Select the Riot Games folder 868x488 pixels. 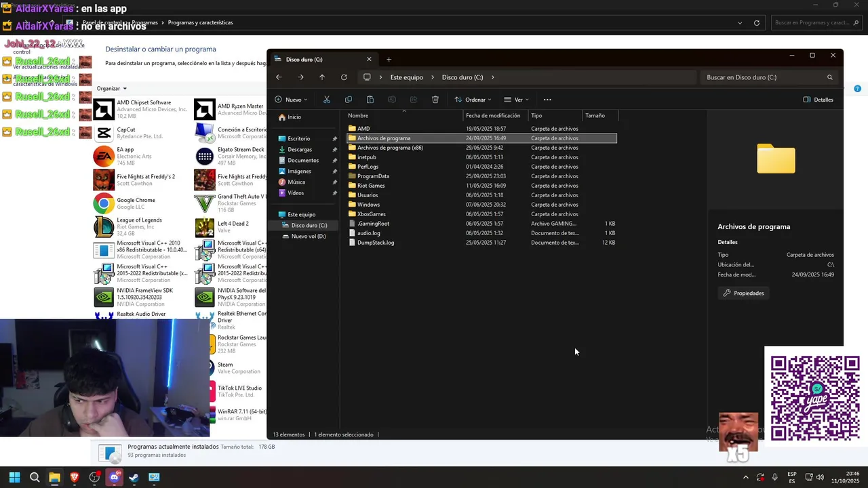pyautogui.click(x=481, y=185)
